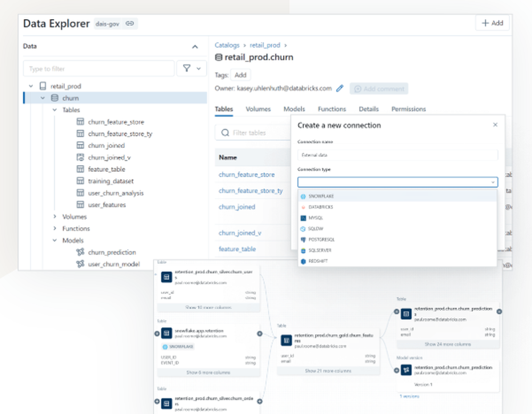Click the churn schema database icon in the tree
Screen dimensions: 532x414
(54, 98)
